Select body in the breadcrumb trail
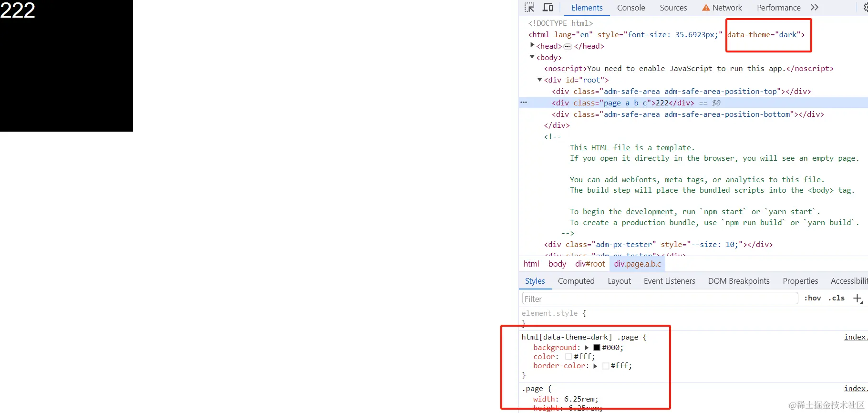The image size is (868, 413). (x=557, y=264)
